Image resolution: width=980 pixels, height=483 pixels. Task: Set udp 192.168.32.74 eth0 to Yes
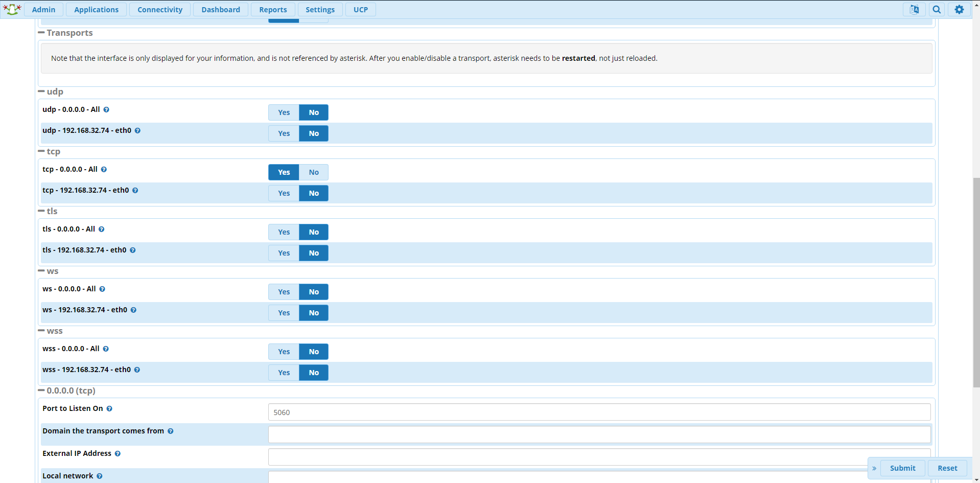[x=284, y=133]
